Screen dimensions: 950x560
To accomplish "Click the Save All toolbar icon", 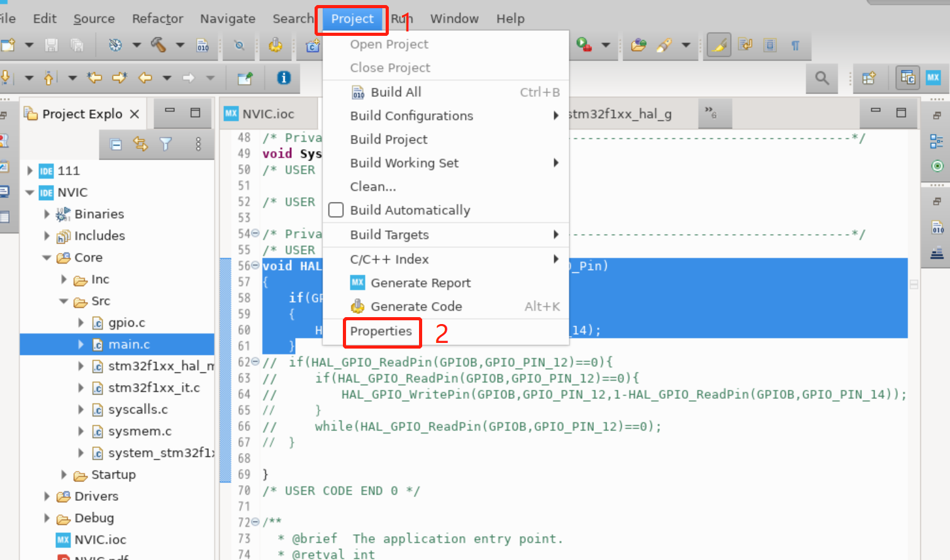I will coord(77,45).
